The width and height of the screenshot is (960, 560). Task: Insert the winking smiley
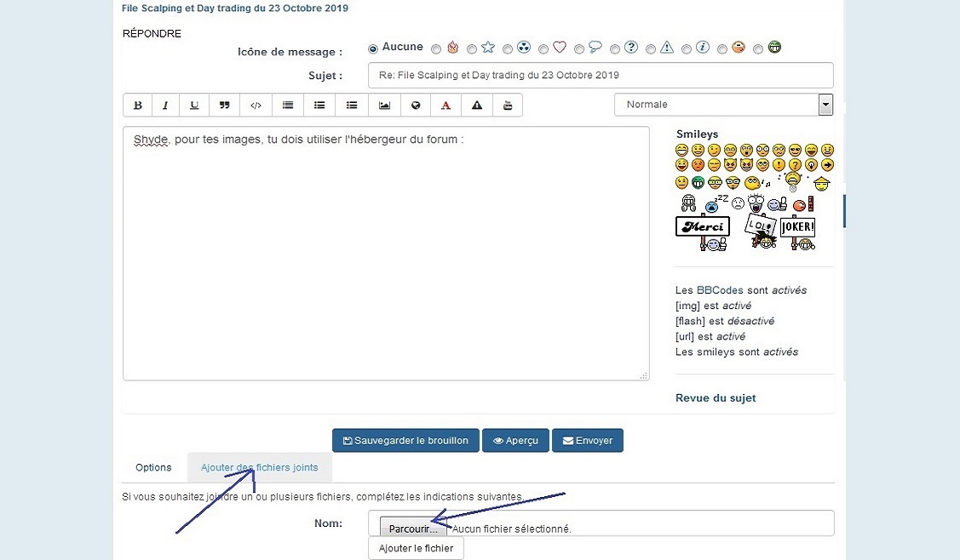pyautogui.click(x=714, y=150)
